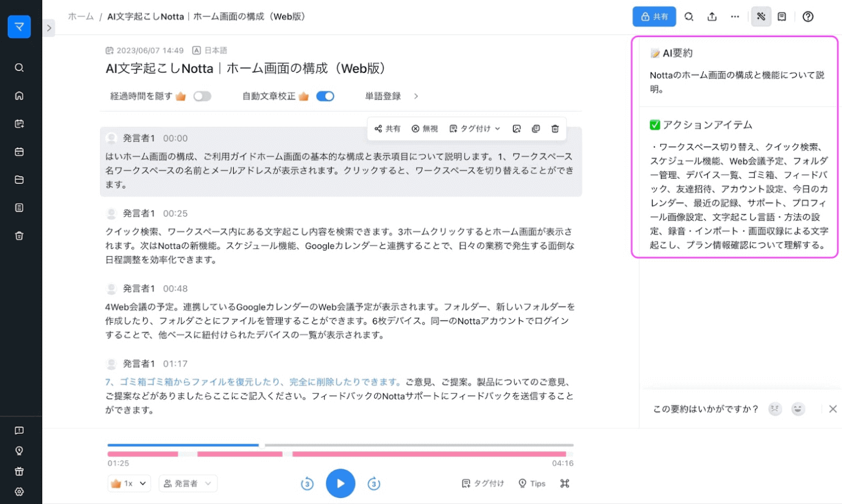842x504 pixels.
Task: Click the document title text
Action: [x=246, y=68]
